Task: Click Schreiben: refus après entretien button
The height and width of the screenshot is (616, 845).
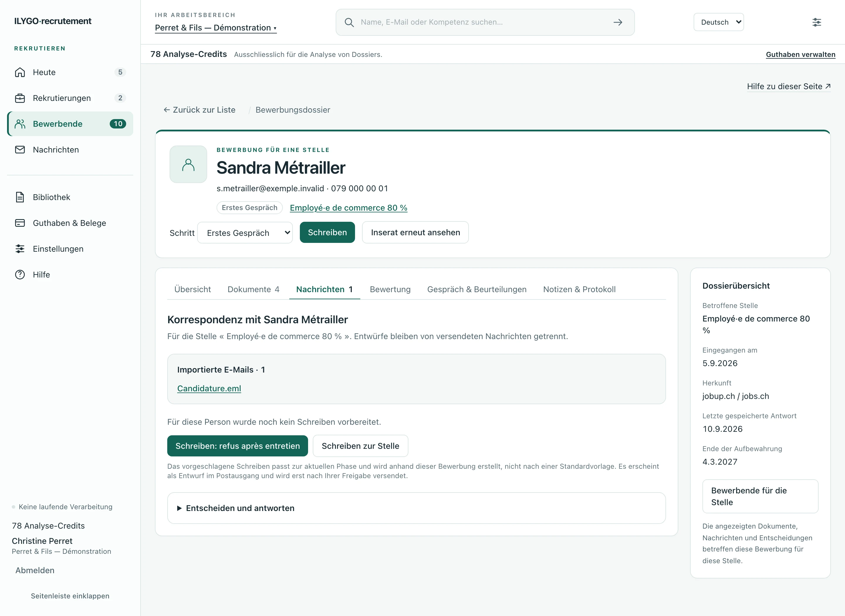Action: 238,446
